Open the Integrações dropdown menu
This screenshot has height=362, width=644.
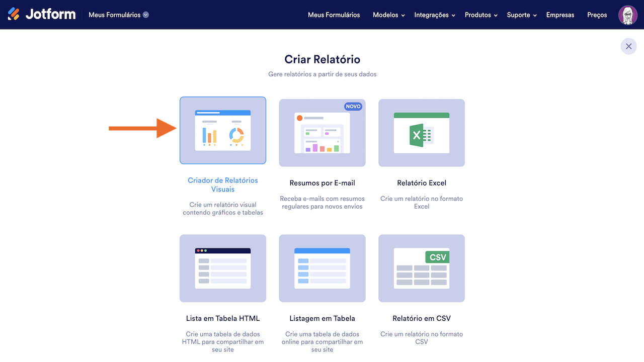(435, 15)
